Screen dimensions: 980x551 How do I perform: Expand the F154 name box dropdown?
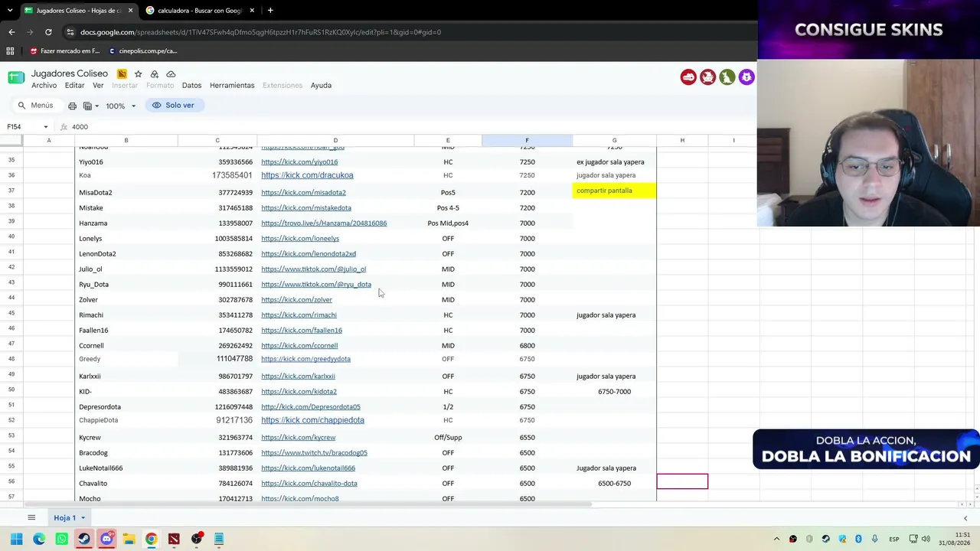(x=45, y=127)
